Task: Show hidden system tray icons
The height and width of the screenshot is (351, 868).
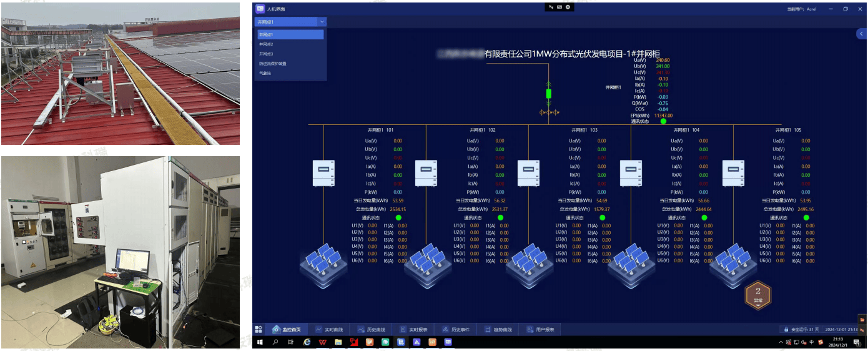Action: [x=781, y=342]
